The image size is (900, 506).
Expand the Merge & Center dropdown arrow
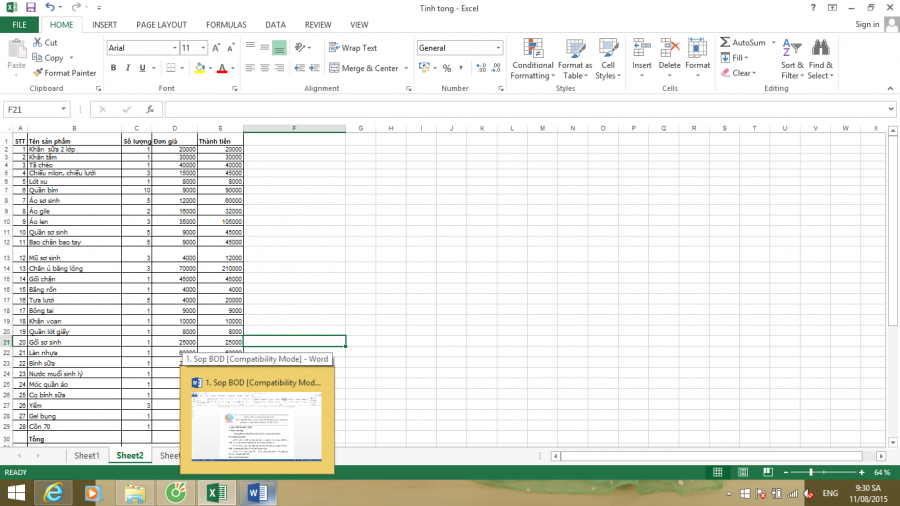[x=405, y=68]
